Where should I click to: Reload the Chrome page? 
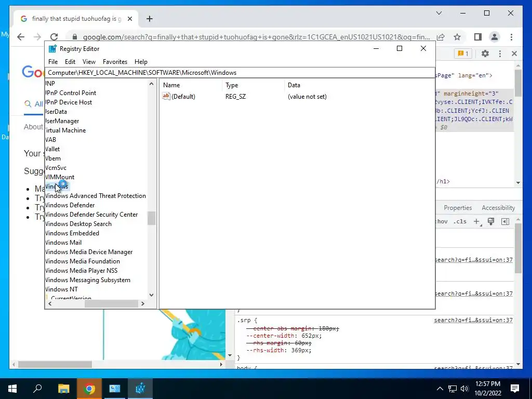pos(54,37)
